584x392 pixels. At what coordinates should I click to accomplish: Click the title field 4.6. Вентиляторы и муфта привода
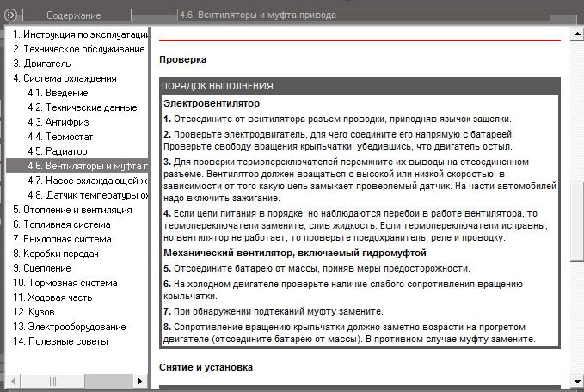click(364, 15)
